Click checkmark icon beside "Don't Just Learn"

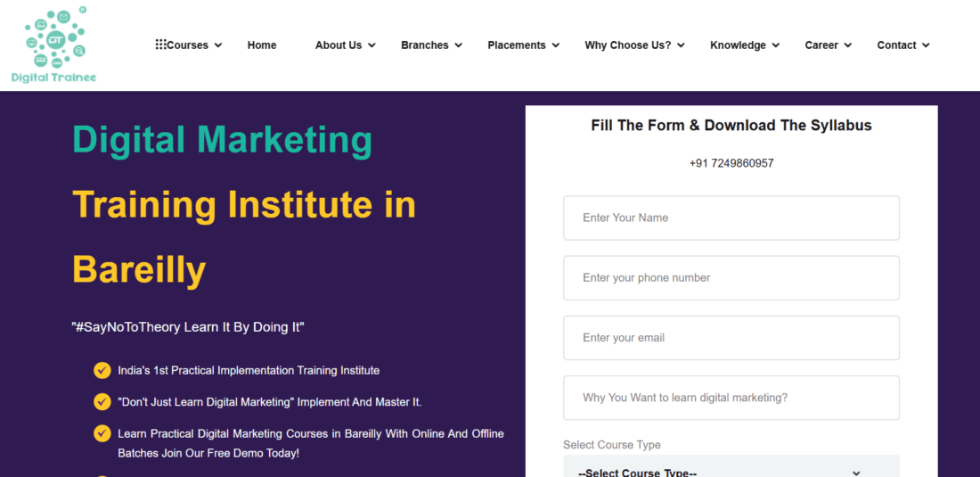pos(102,402)
